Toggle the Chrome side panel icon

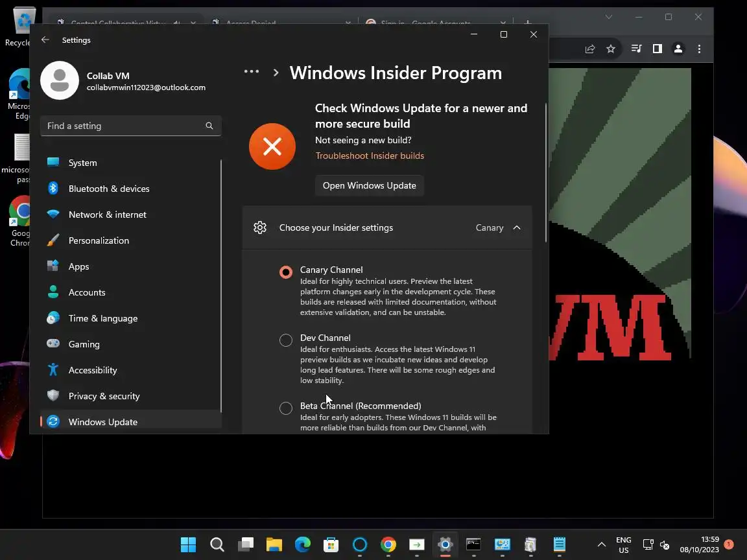click(658, 49)
